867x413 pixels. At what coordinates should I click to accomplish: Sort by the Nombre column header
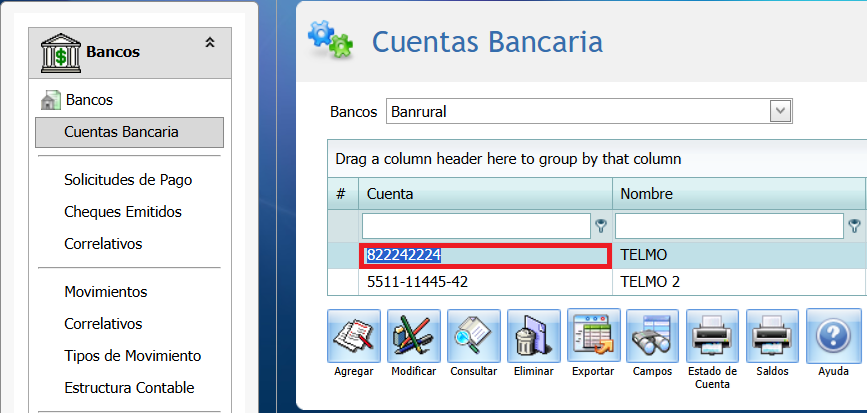(739, 194)
